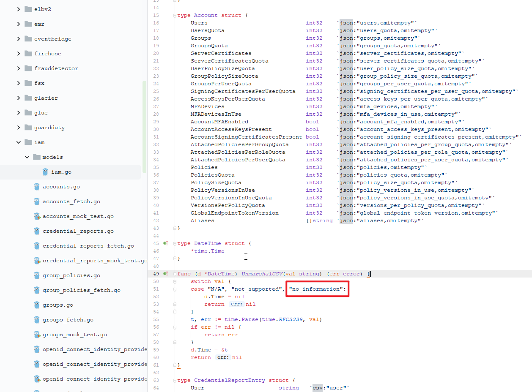The image size is (532, 392).
Task: Expand the fsx folder
Action: [x=19, y=83]
